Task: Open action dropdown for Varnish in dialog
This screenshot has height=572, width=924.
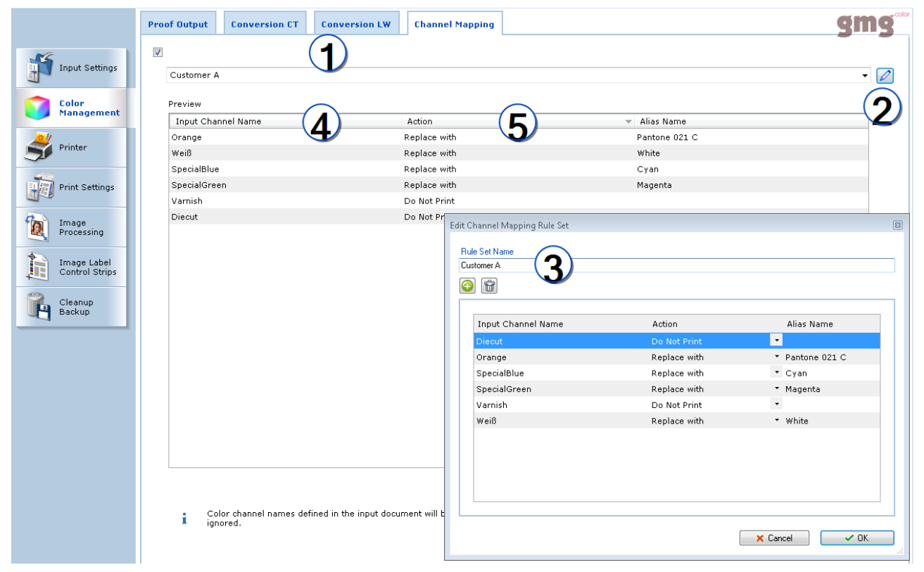Action: pyautogui.click(x=776, y=405)
